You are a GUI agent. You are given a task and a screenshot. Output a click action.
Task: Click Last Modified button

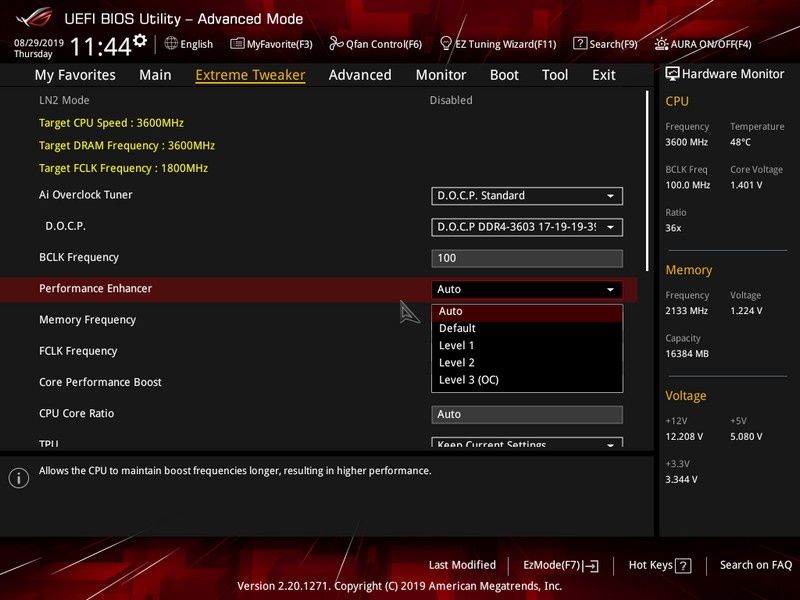click(x=462, y=565)
